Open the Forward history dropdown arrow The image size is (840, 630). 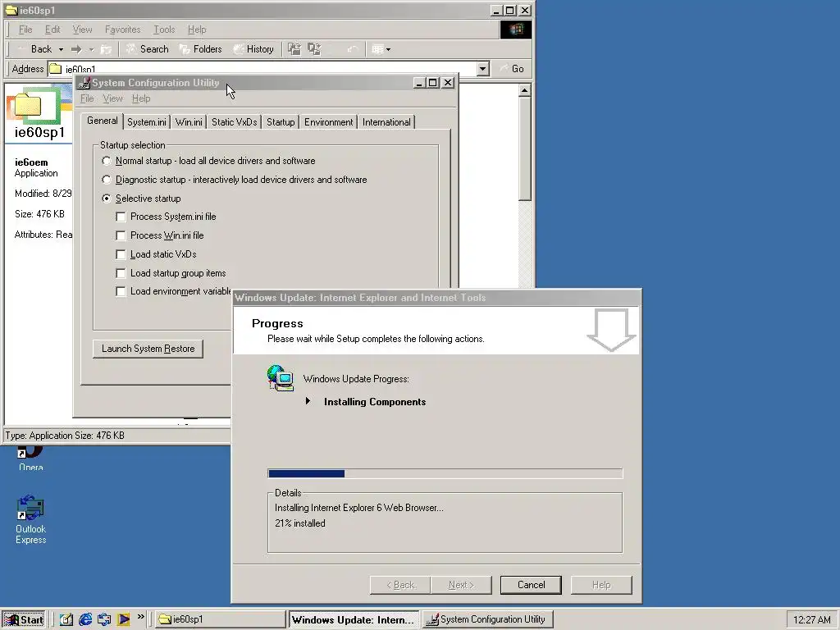[x=91, y=49]
